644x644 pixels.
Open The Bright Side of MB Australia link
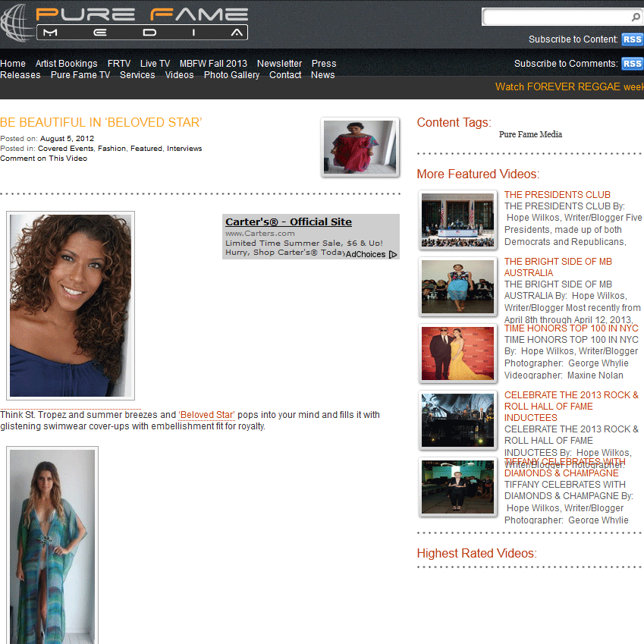pos(558,267)
